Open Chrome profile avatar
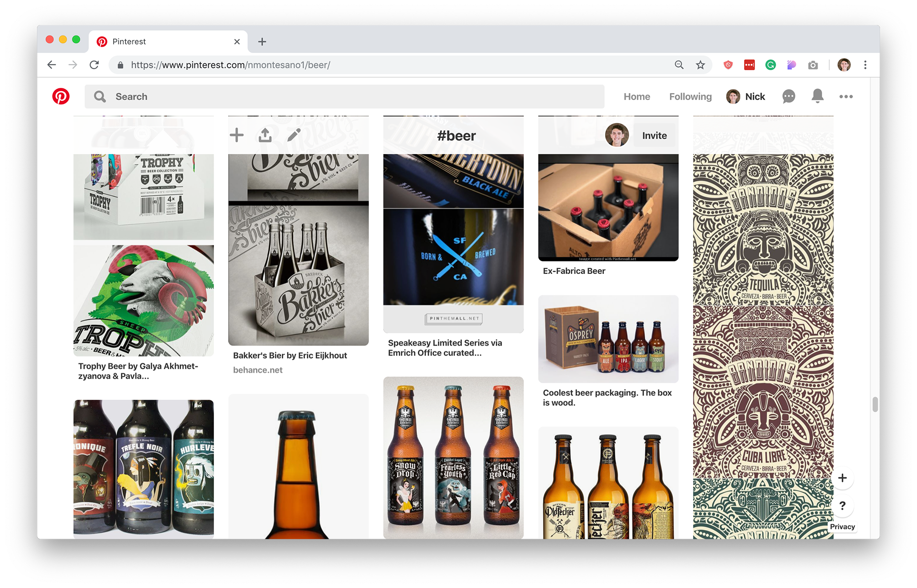 (x=844, y=65)
